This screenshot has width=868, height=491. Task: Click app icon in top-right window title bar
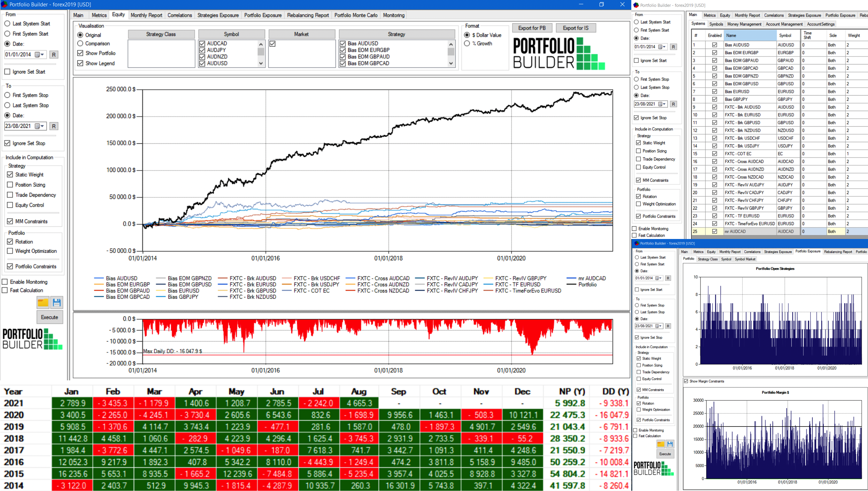tap(636, 5)
